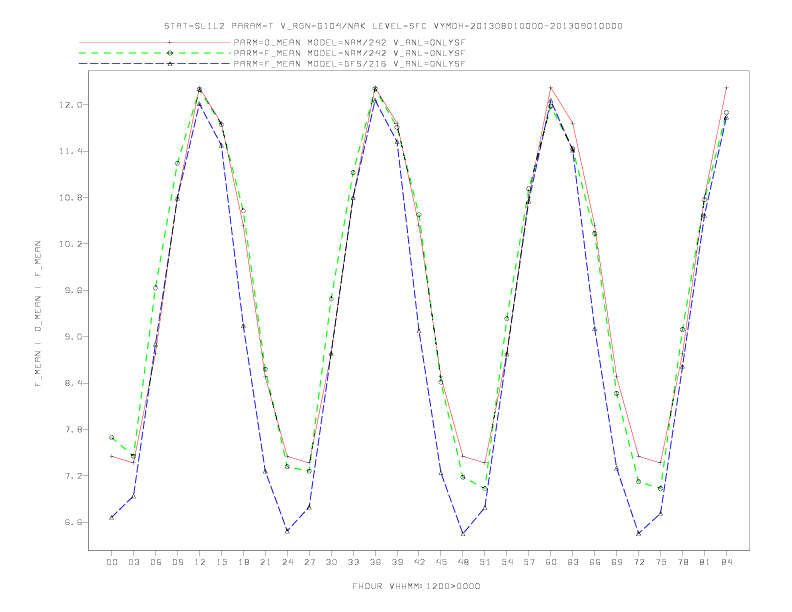Screen dimensions: 792x612
Task: Click the 15 forecast hour tick label
Action: [x=221, y=562]
